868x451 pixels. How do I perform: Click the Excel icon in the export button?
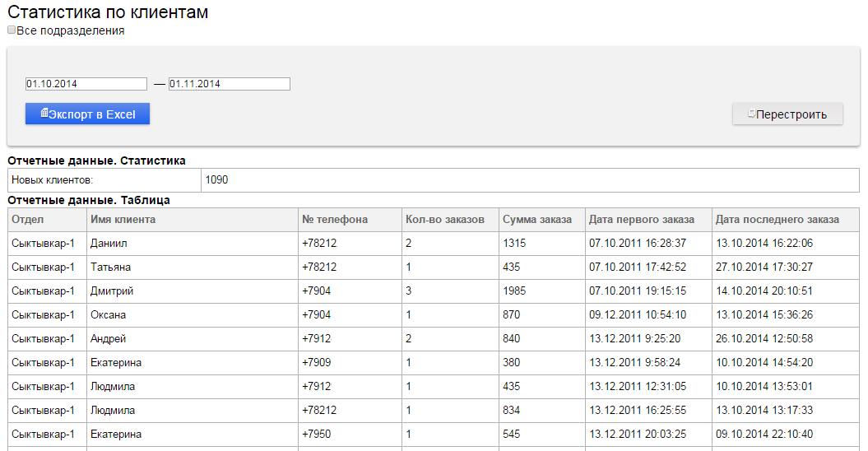pyautogui.click(x=44, y=113)
